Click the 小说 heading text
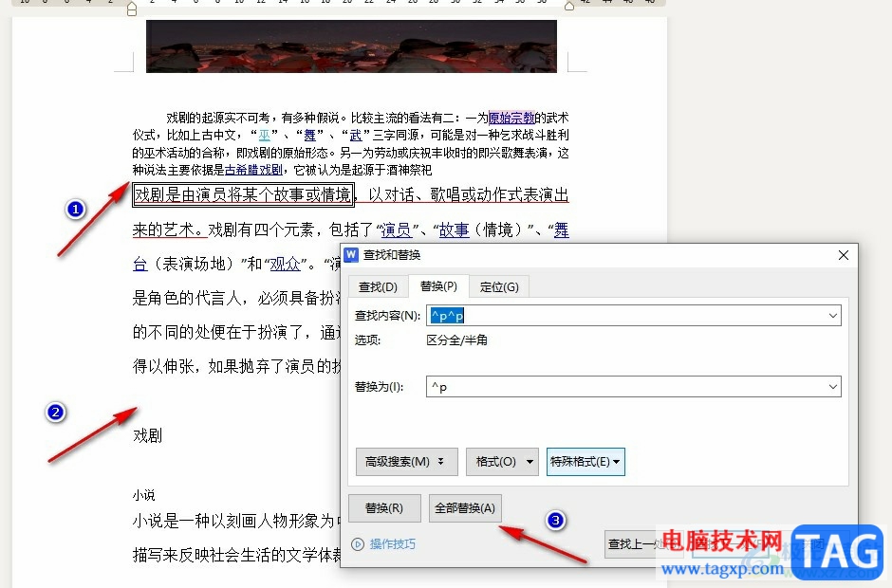892x588 pixels. pyautogui.click(x=143, y=495)
